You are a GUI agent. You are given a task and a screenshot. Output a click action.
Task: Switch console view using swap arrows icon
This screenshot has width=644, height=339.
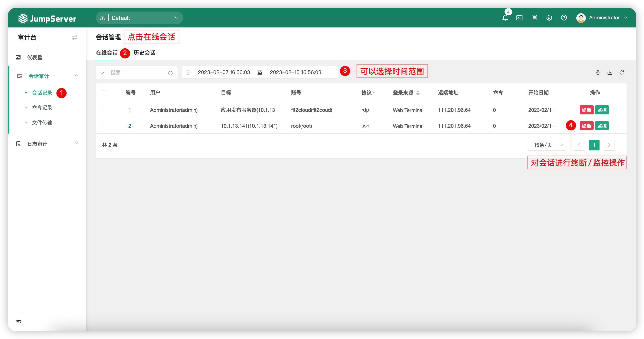click(74, 37)
